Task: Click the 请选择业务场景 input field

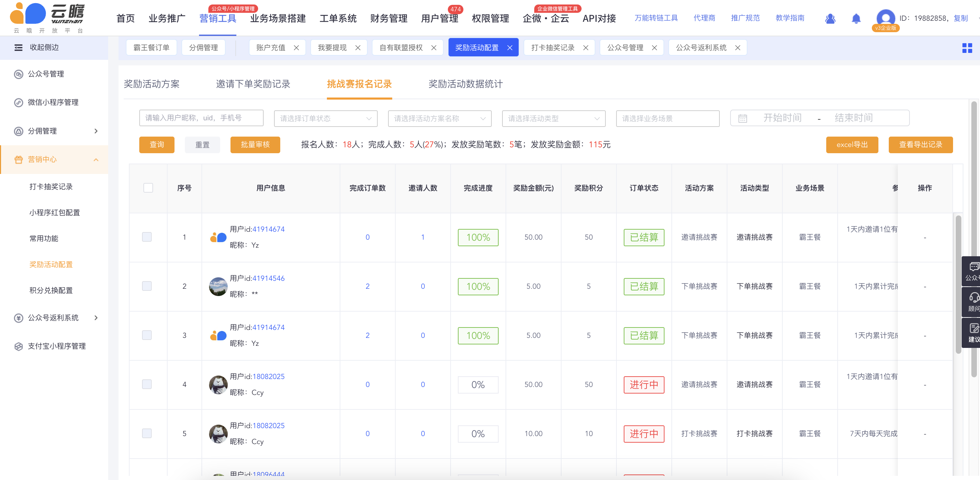Action: coord(668,118)
